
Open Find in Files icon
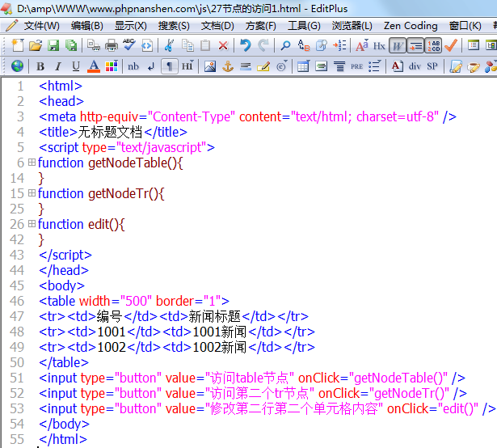(x=322, y=45)
